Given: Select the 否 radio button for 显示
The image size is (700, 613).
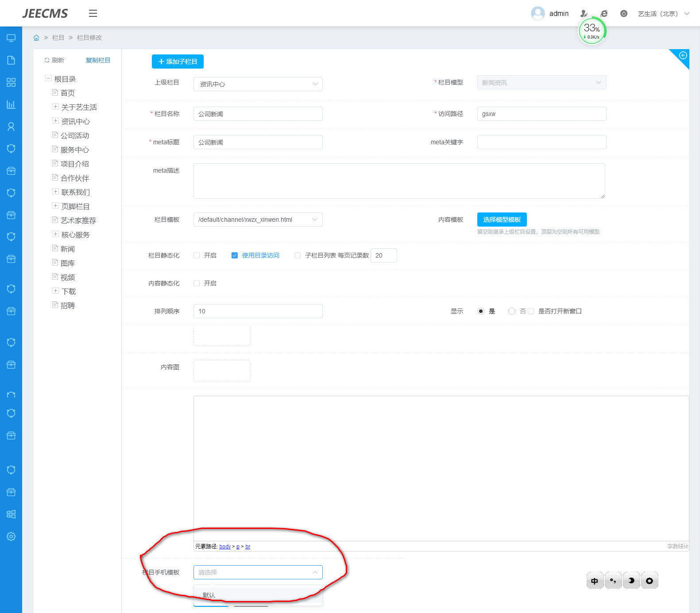Looking at the screenshot, I should [x=512, y=311].
